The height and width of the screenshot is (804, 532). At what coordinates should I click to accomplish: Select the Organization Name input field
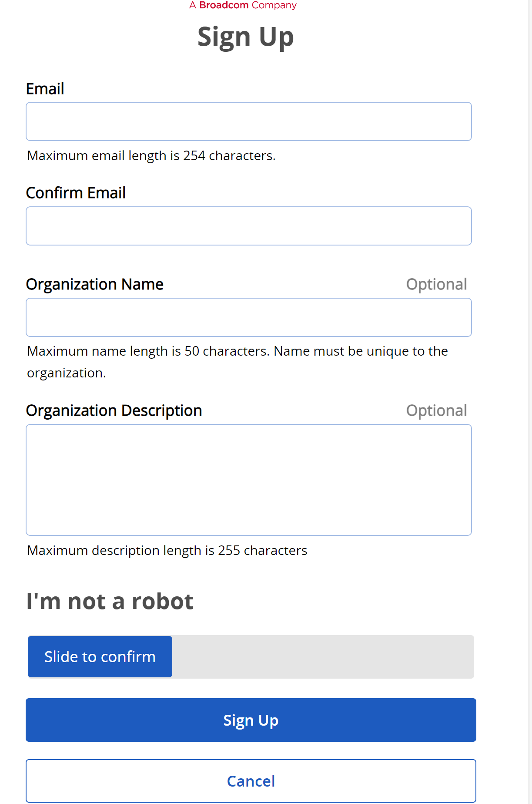click(248, 317)
